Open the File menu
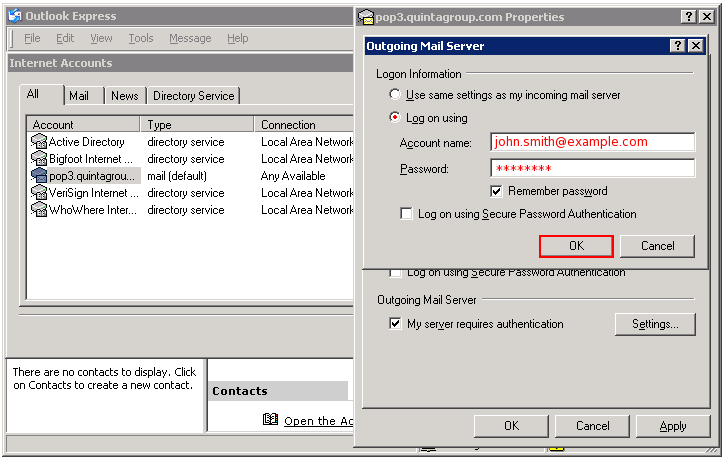724x459 pixels. coord(32,38)
